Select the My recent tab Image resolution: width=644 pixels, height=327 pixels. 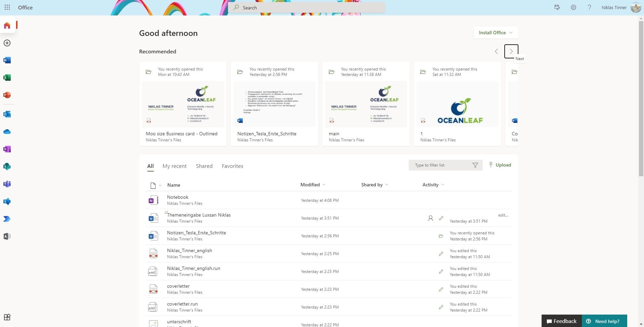point(174,166)
